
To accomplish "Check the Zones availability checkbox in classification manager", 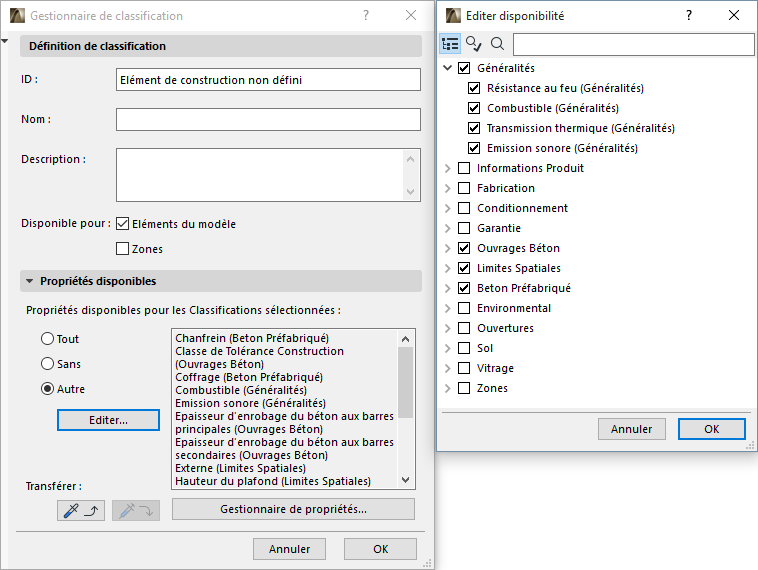I will tap(122, 248).
